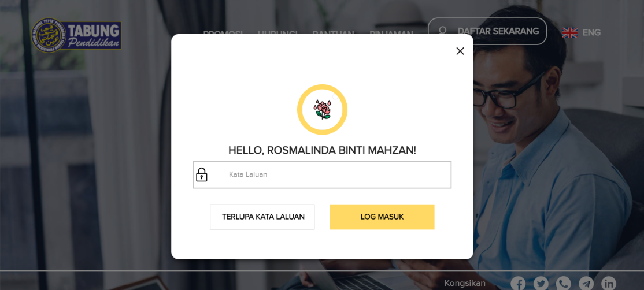
Task: Click the Daftar Sekarang register button
Action: [x=487, y=31]
